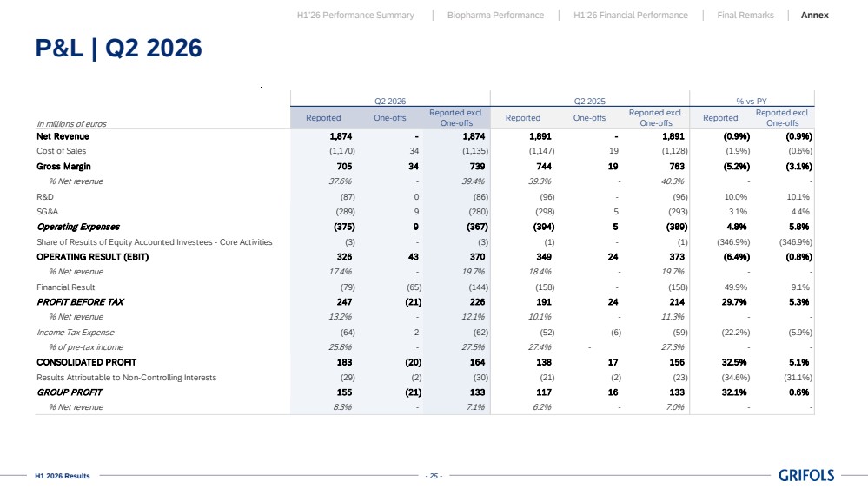Click the Annex navigation tab

[814, 15]
